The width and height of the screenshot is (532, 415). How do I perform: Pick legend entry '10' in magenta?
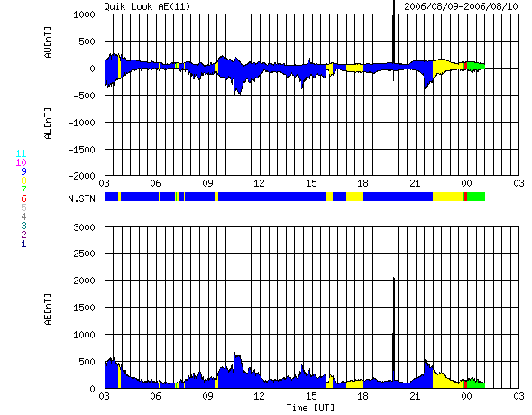21,162
